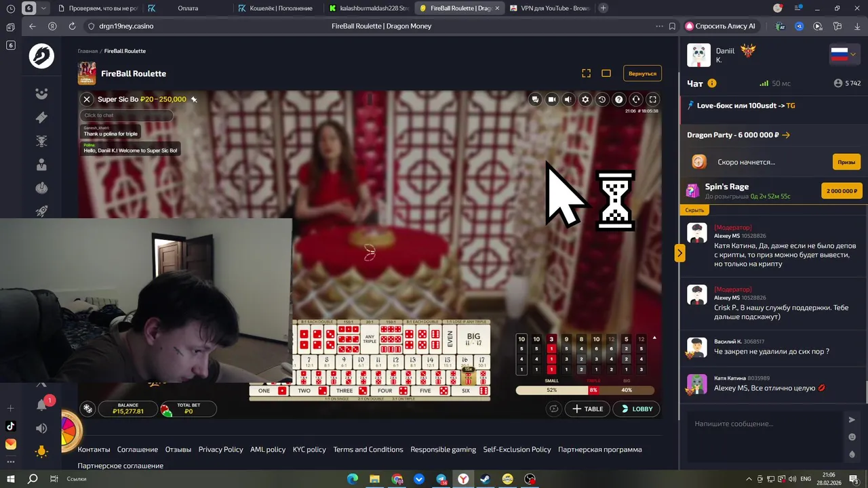Mute game sound via speaker icon

coord(568,100)
